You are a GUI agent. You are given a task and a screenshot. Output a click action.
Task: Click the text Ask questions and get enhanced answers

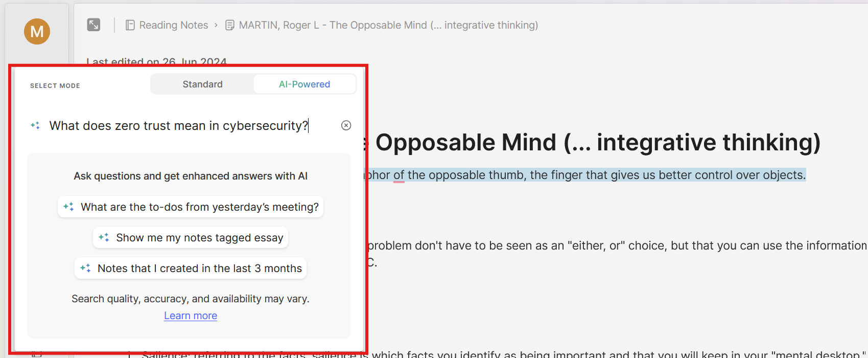coord(191,176)
